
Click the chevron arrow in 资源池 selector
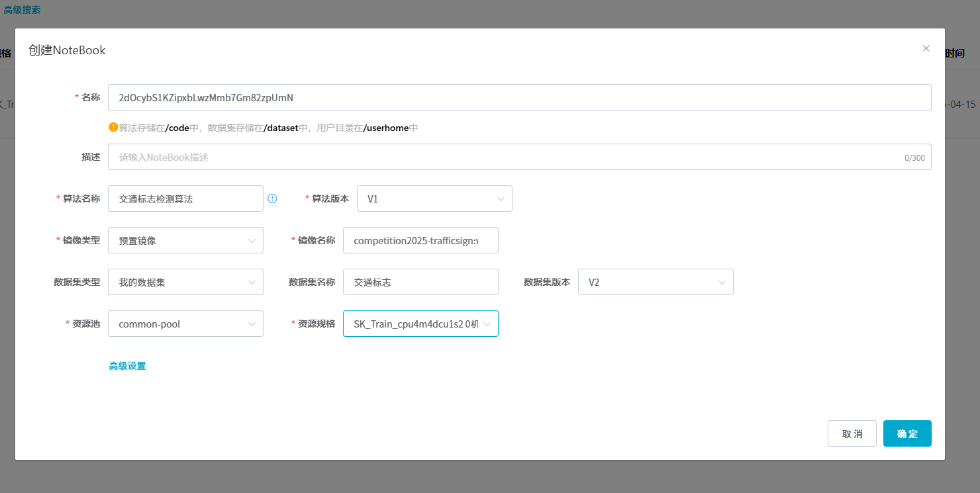(x=252, y=324)
